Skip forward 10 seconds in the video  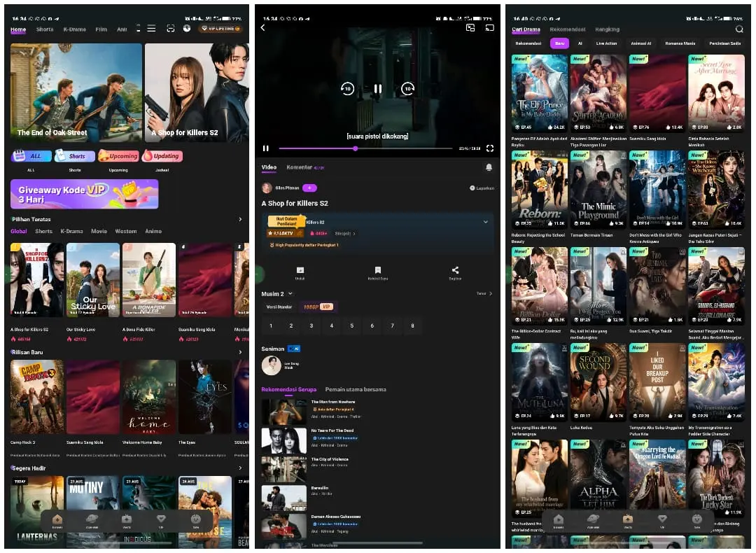point(408,89)
